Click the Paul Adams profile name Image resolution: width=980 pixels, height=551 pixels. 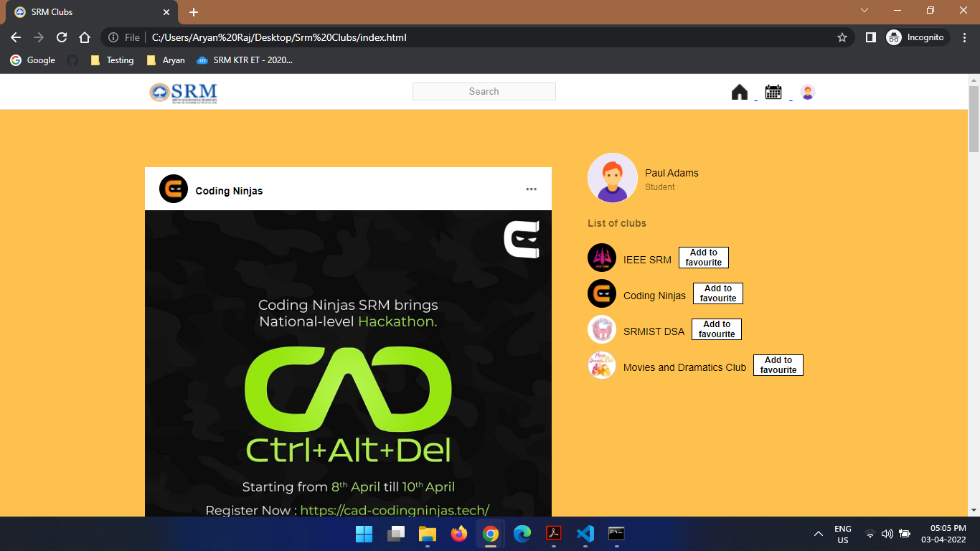point(671,173)
